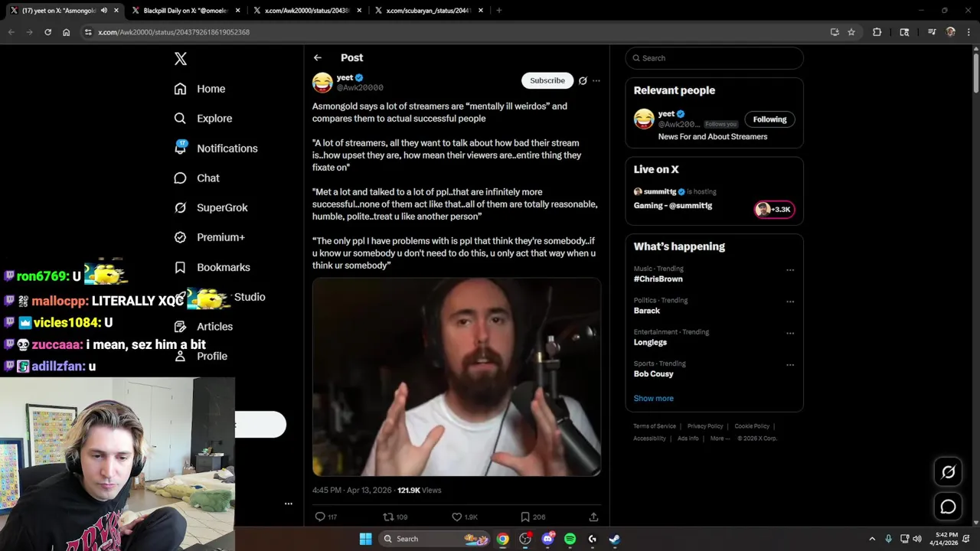Viewport: 980px width, 551px height.
Task: Open the Longlegs trending topic
Action: [x=650, y=343]
